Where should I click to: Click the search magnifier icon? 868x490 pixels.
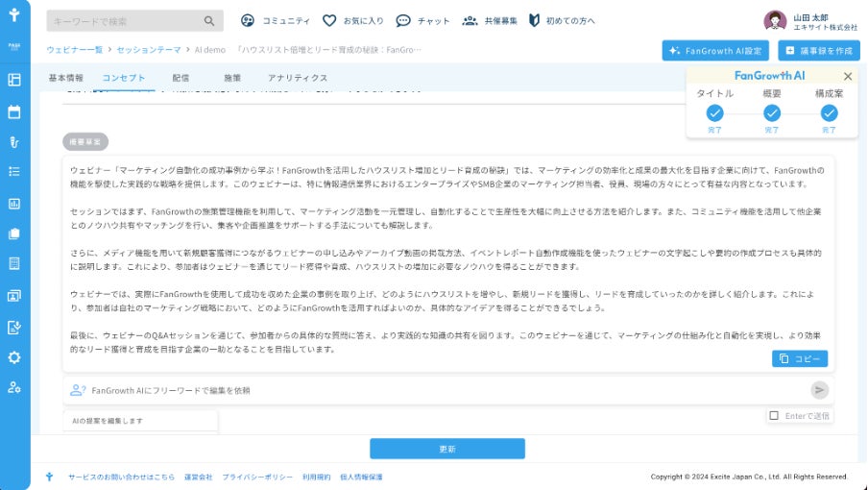point(208,21)
